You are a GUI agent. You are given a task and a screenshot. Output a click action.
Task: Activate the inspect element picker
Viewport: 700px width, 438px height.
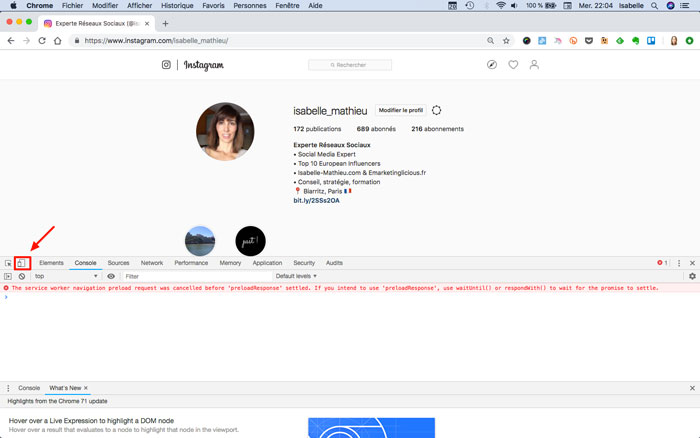[x=8, y=263]
